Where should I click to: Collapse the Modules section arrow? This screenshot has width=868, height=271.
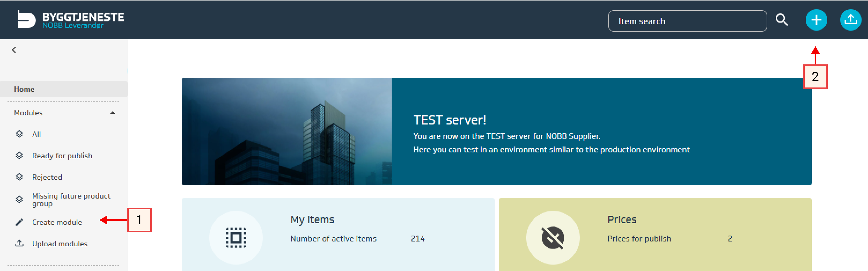tap(113, 113)
